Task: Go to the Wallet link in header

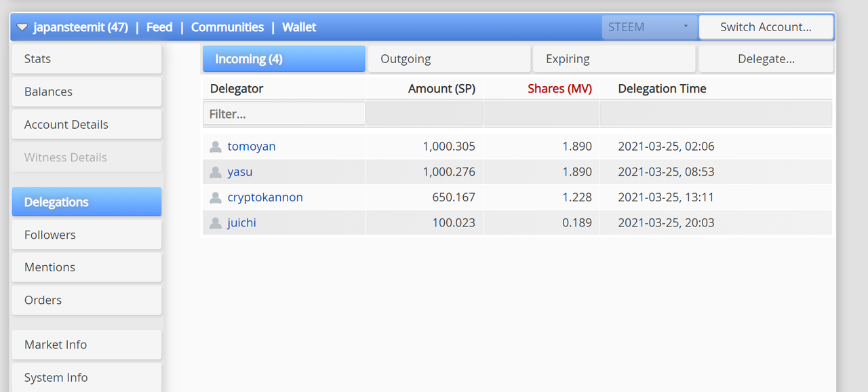Action: tap(299, 27)
